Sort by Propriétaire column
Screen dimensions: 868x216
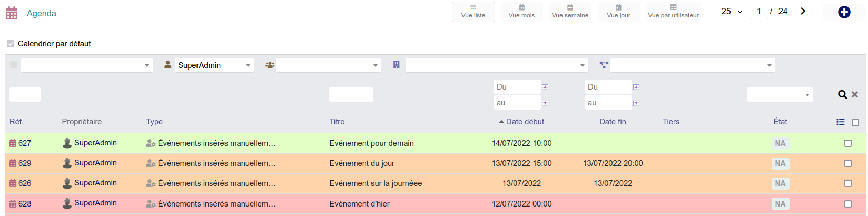(82, 122)
